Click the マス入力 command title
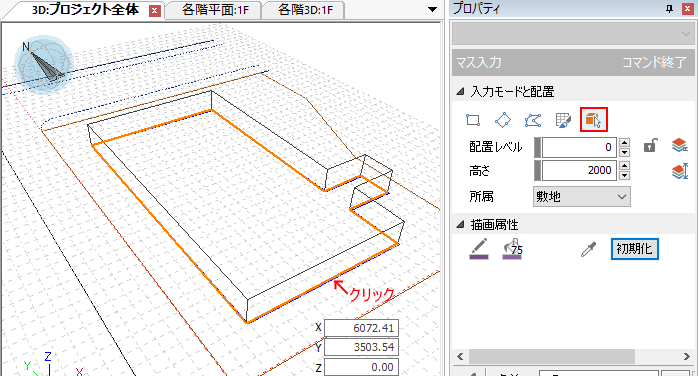Image resolution: width=699 pixels, height=376 pixels. 479,62
